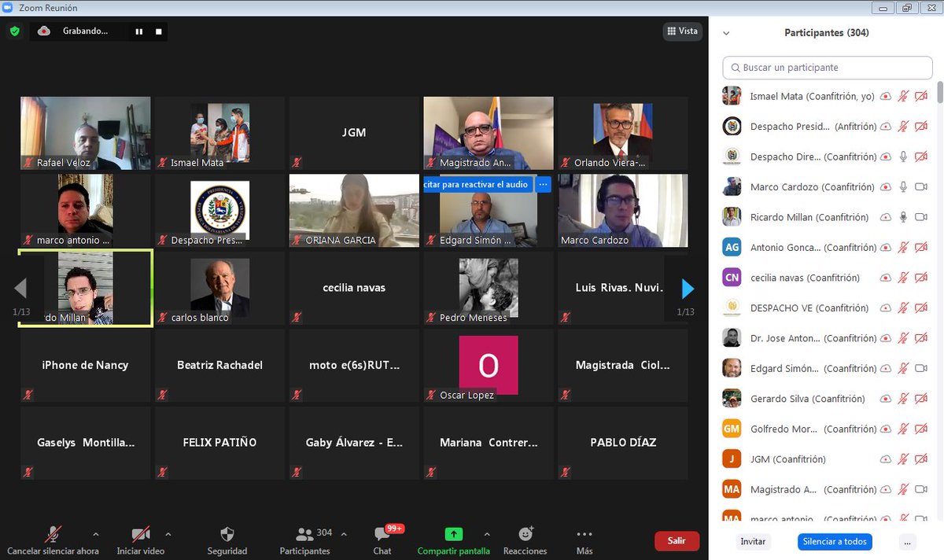Open the Chat panel
Image resolution: width=944 pixels, height=560 pixels.
click(x=383, y=541)
